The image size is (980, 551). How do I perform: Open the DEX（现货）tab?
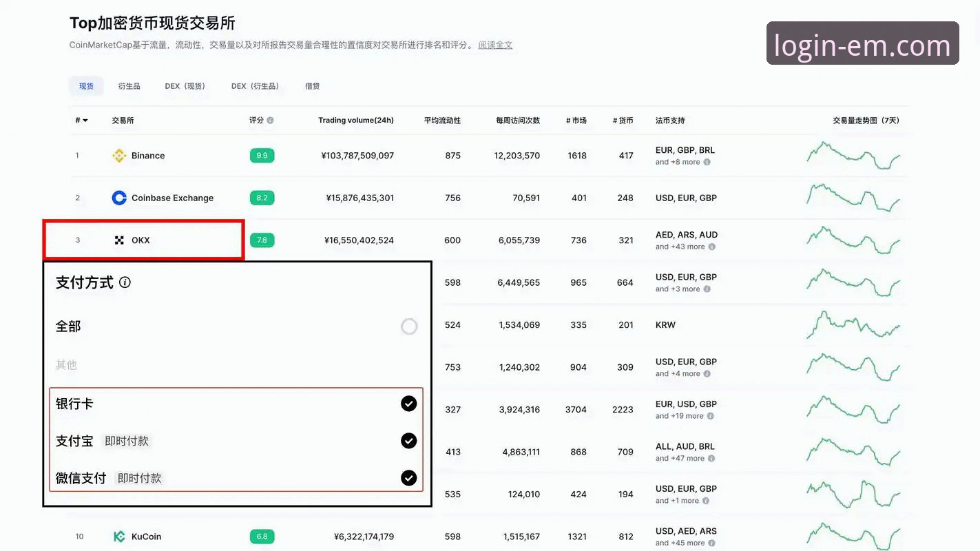(185, 86)
